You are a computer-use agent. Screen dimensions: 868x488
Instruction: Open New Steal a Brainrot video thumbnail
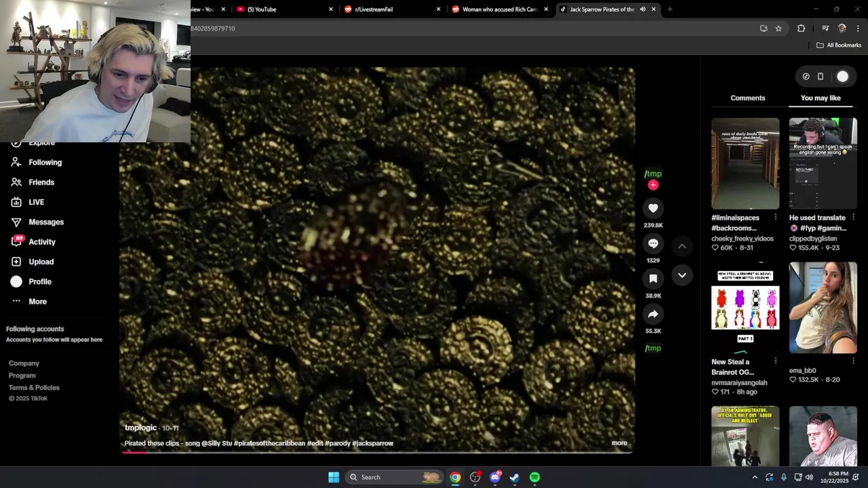[745, 308]
